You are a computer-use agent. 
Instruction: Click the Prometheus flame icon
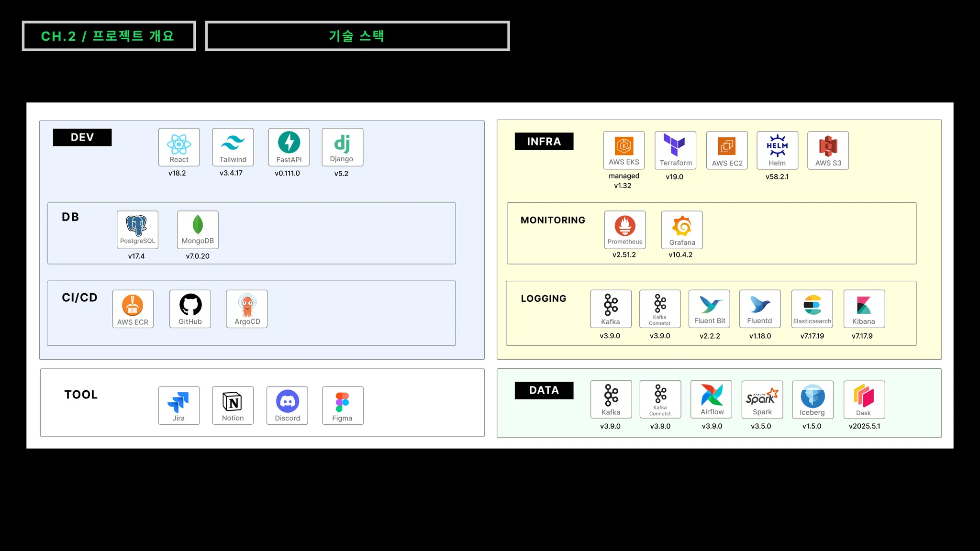coord(625,230)
